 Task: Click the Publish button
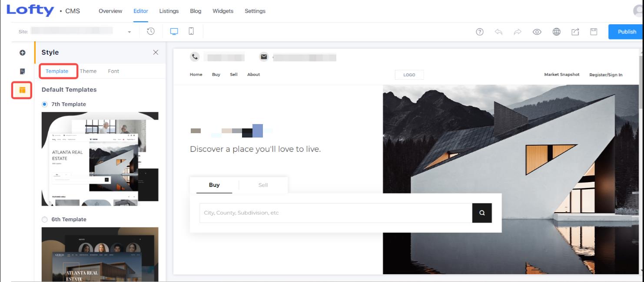[x=626, y=31]
